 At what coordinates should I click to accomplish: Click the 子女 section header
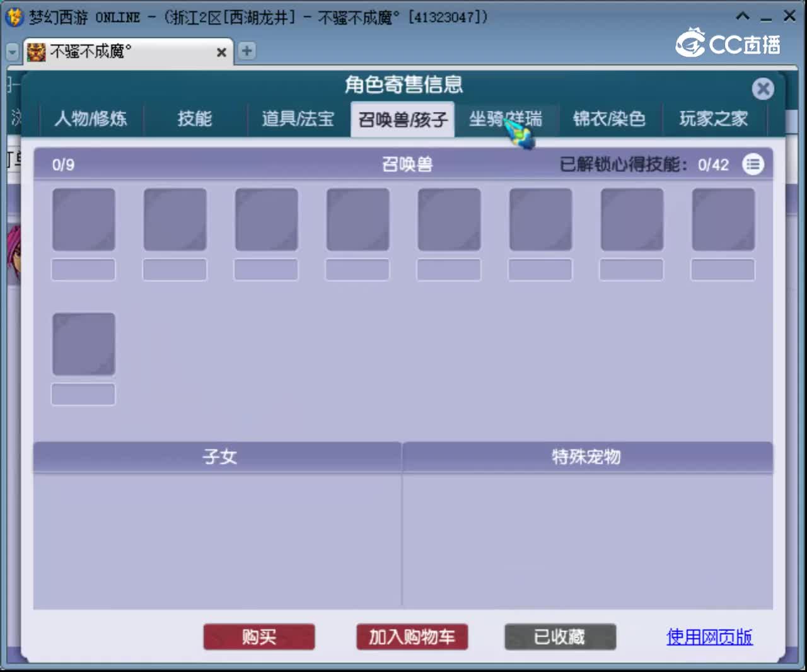pos(218,456)
